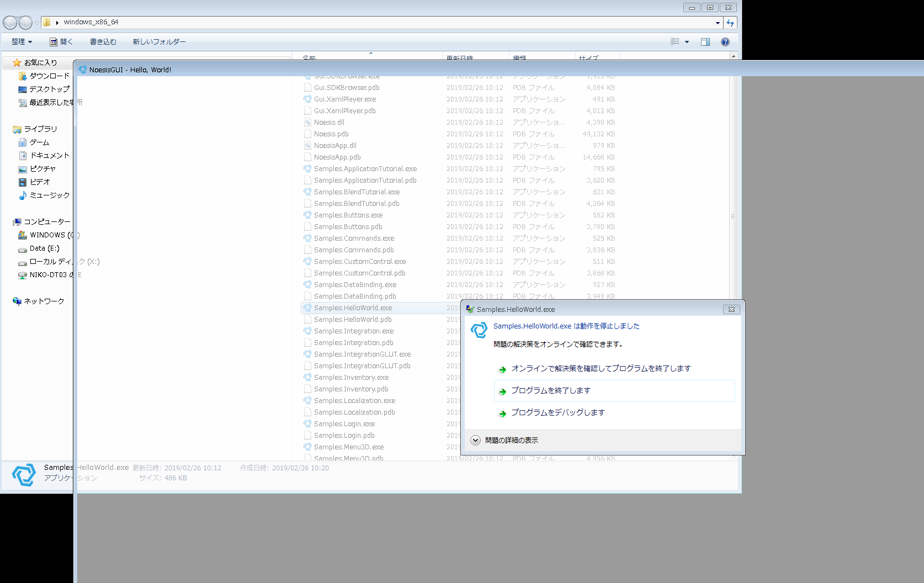
Task: Click the 開く toolbar button
Action: pos(61,42)
